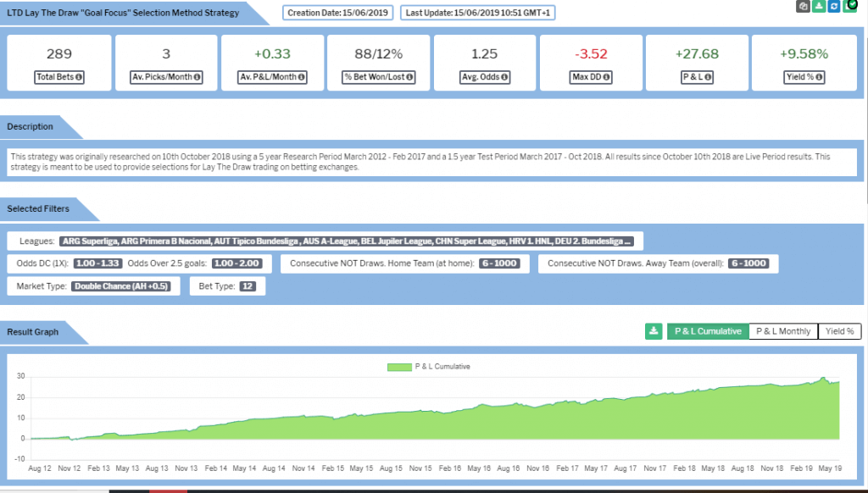868x493 pixels.
Task: Click the Odds DC 1.00 - 1.33 filter badge
Action: [x=96, y=263]
